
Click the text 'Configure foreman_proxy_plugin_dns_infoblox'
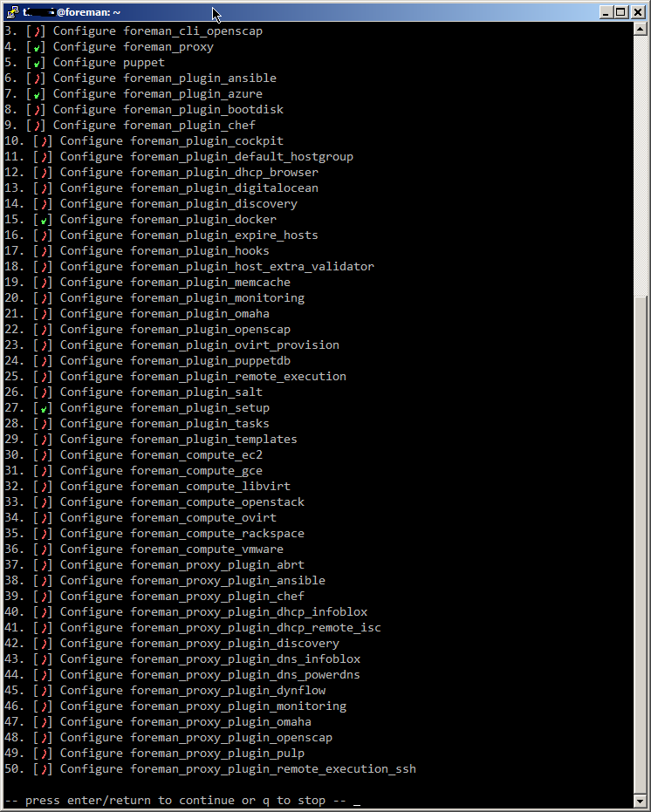[210, 658]
